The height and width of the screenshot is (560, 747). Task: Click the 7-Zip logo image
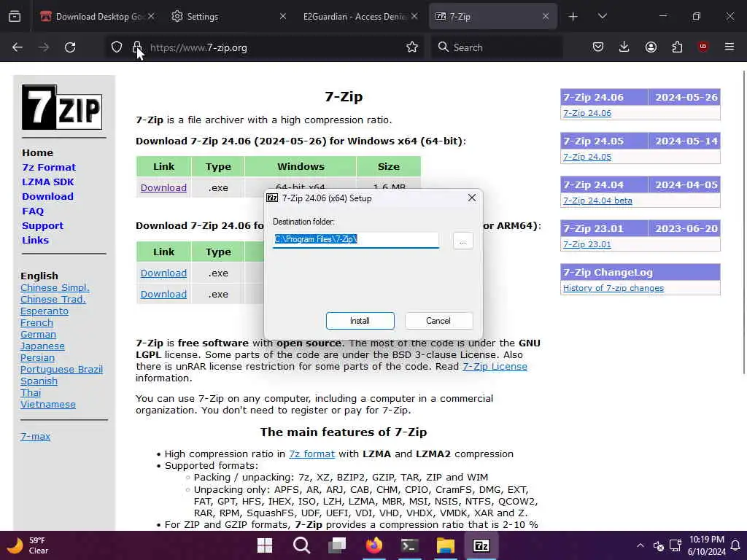pyautogui.click(x=62, y=107)
